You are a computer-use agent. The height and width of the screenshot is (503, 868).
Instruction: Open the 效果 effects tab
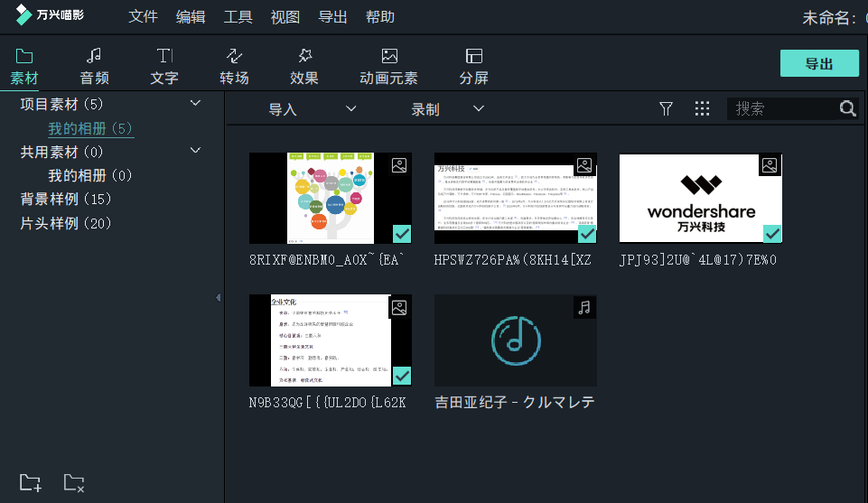coord(304,67)
